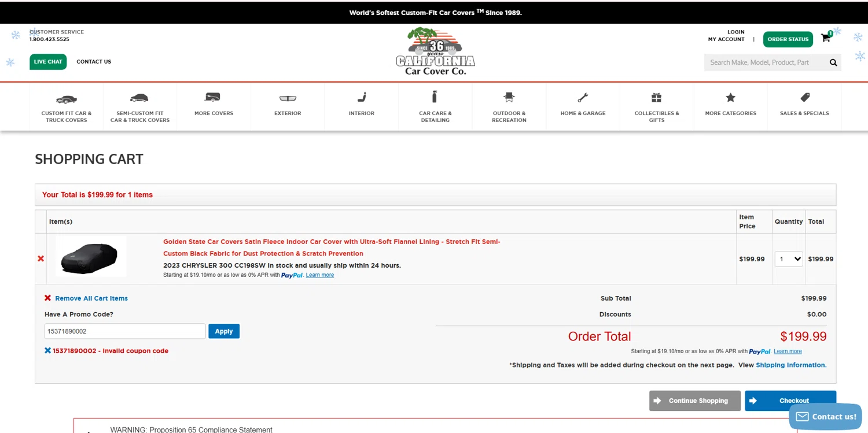868x433 pixels.
Task: Click the Sales & Specials tag icon
Action: (805, 97)
